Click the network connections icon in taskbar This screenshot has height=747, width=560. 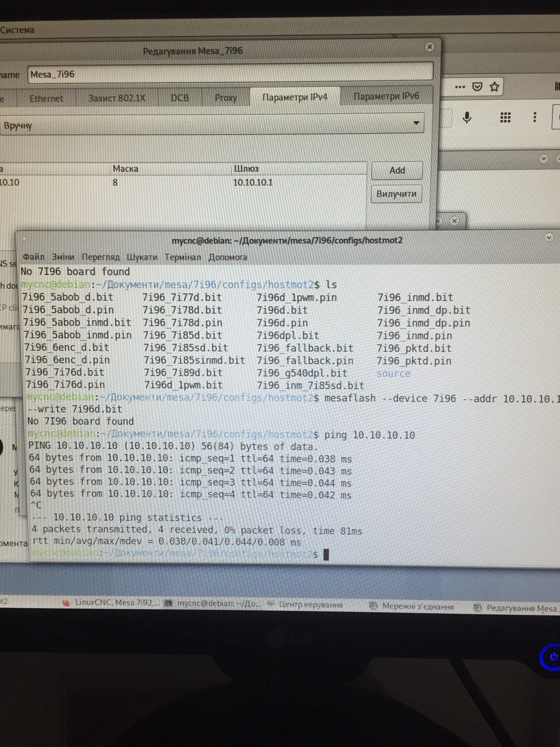point(373,606)
